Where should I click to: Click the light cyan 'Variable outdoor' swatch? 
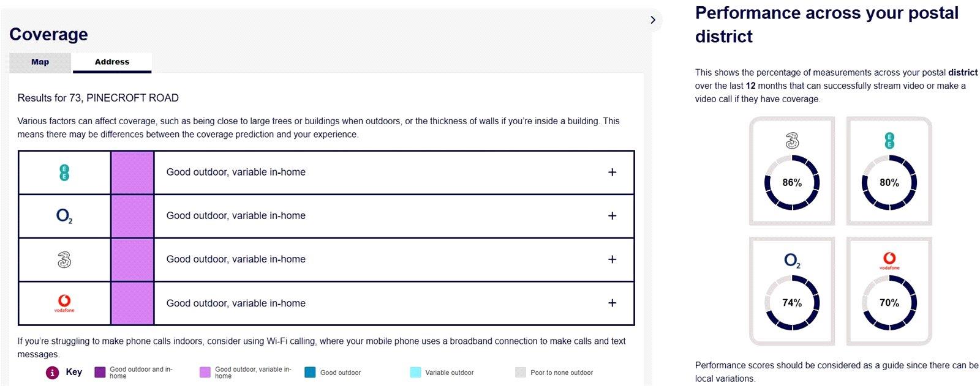[x=416, y=373]
